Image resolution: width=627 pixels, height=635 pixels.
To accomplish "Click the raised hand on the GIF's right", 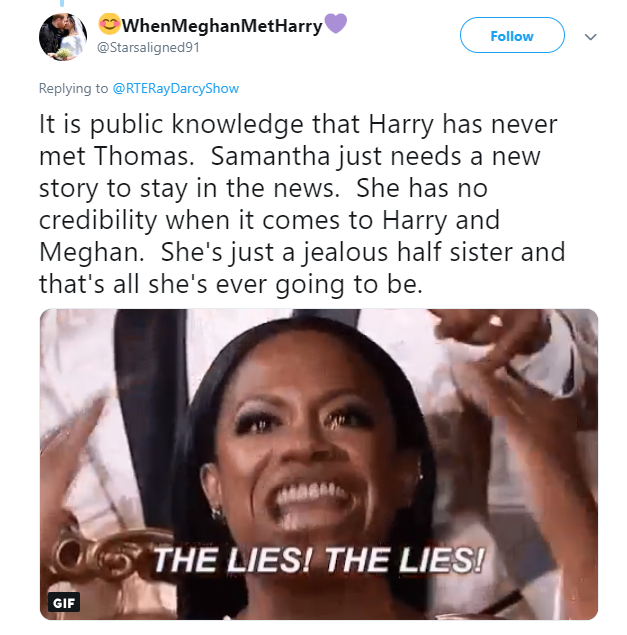I will coord(496,356).
